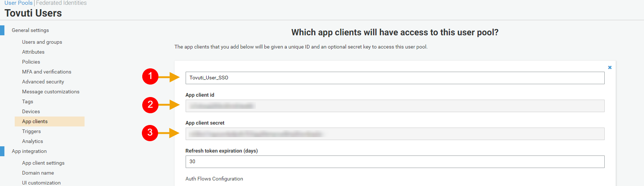Open App client settings
Screen dimensions: 644x186
(x=43, y=163)
